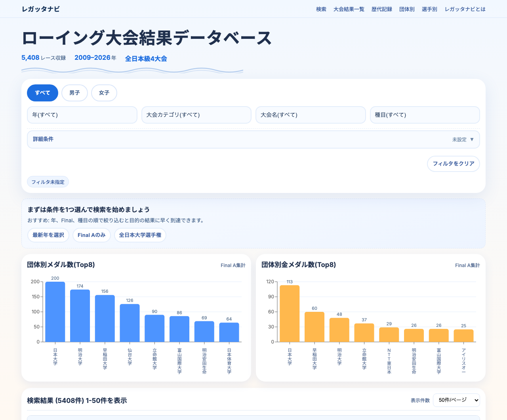The height and width of the screenshot is (420, 507).
Task: Click the 日本大学 orange bar (113)
Action: point(290,313)
